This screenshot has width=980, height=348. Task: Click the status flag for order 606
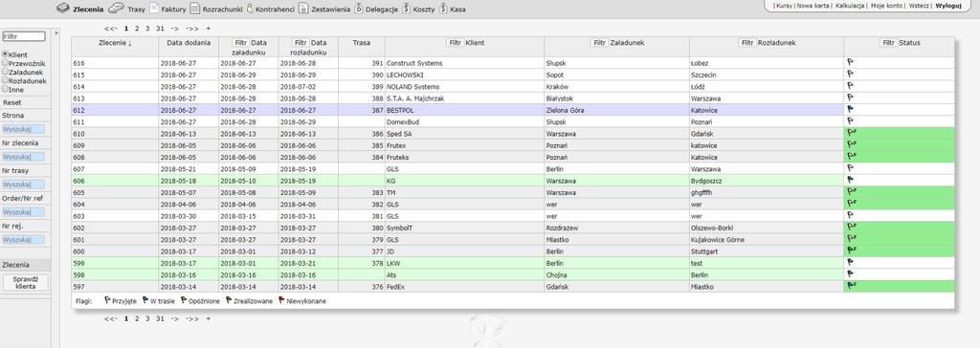coord(850,181)
